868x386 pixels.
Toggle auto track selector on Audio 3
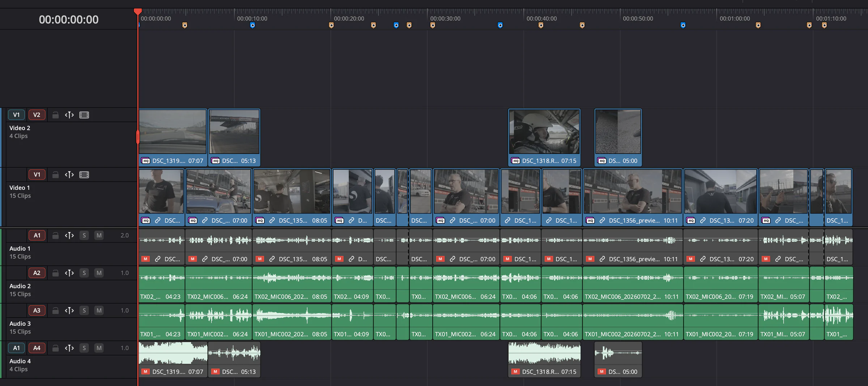pos(69,311)
